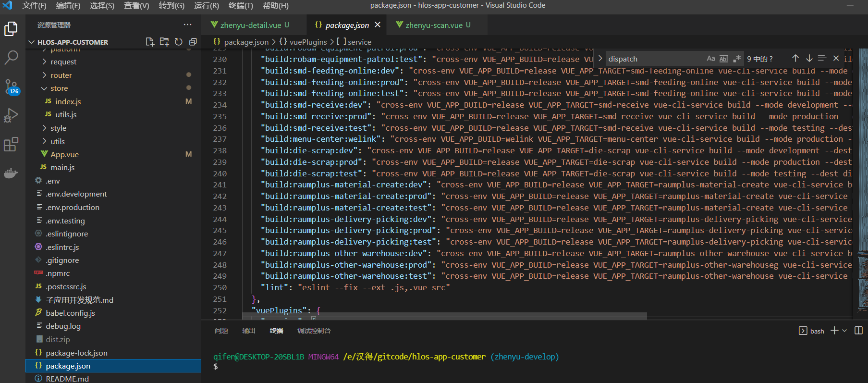The image size is (868, 383).
Task: Open utils.js in the file tree
Action: 66,114
